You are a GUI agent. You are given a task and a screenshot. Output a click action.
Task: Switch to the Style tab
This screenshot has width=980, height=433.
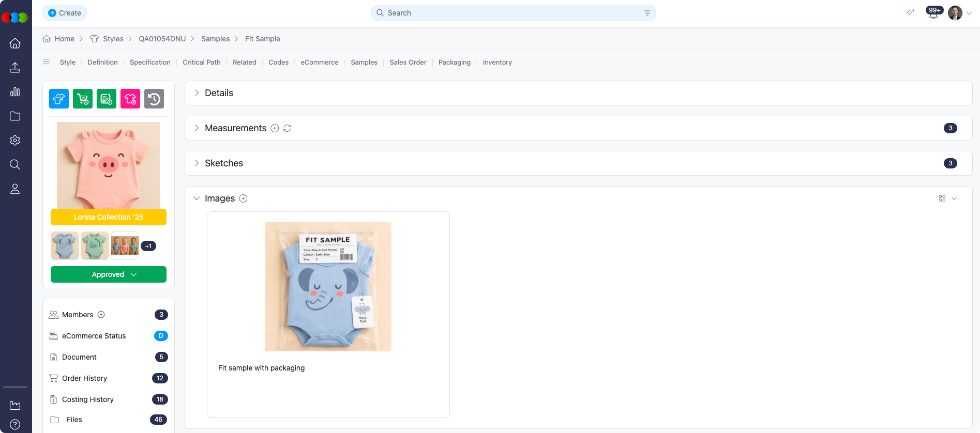tap(68, 62)
